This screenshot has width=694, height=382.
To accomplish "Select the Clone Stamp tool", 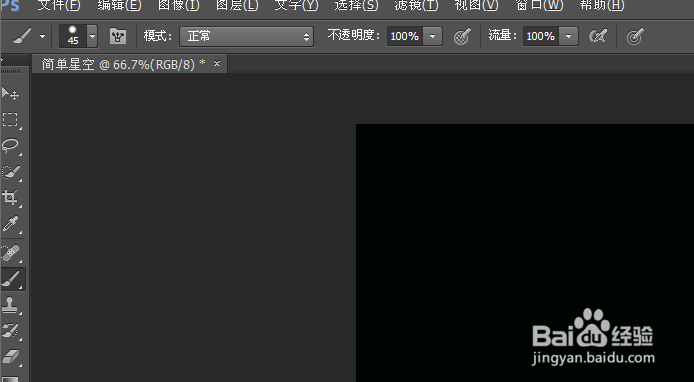I will pyautogui.click(x=10, y=305).
